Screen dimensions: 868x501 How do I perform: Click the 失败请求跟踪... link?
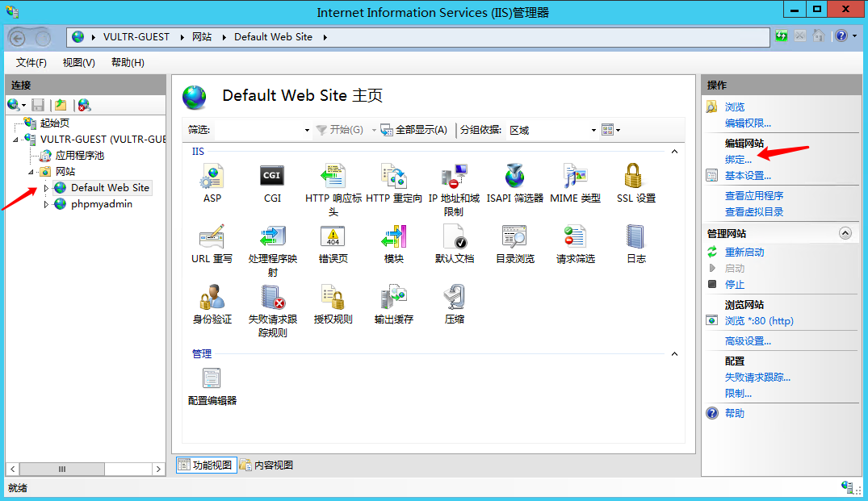758,377
